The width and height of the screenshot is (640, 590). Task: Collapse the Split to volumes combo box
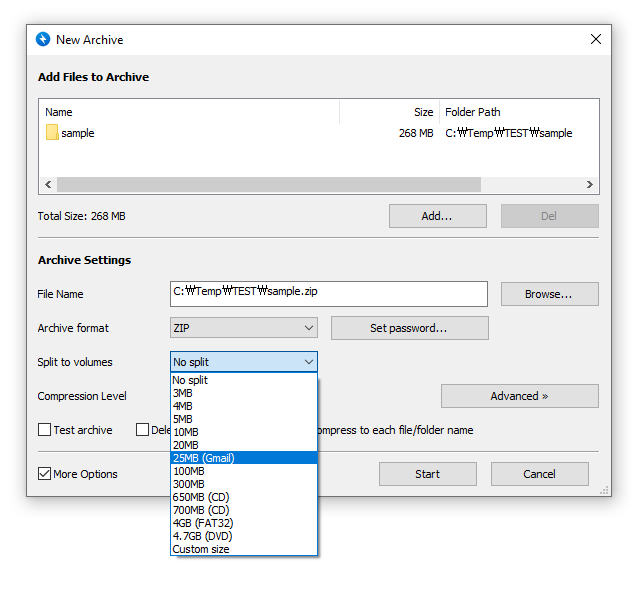tap(244, 362)
